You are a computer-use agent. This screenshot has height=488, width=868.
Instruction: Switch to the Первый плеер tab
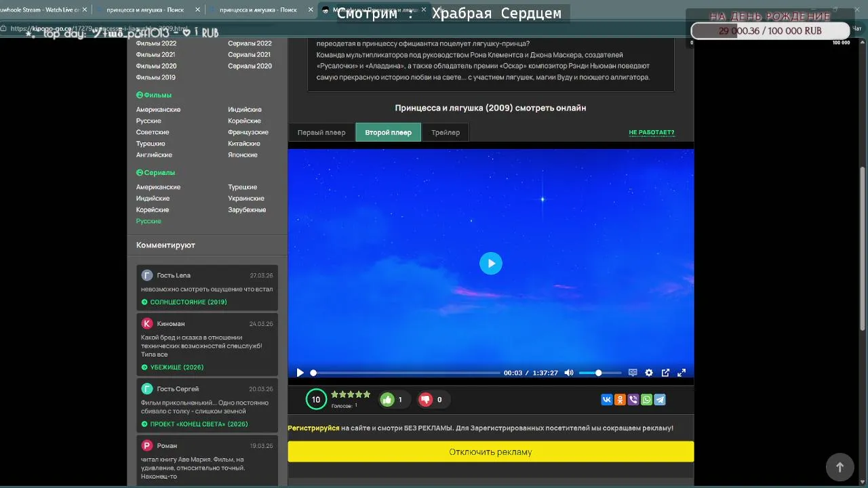[321, 133]
